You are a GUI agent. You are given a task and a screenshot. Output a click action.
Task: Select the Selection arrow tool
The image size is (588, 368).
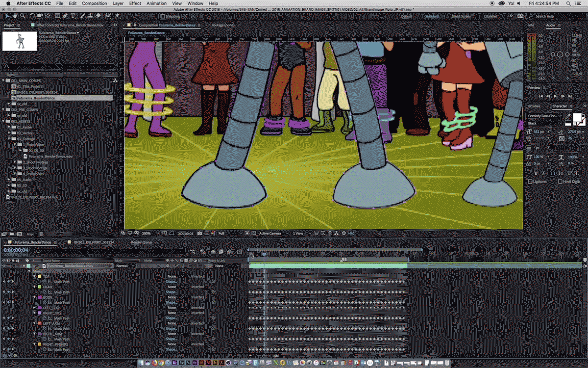tap(7, 16)
